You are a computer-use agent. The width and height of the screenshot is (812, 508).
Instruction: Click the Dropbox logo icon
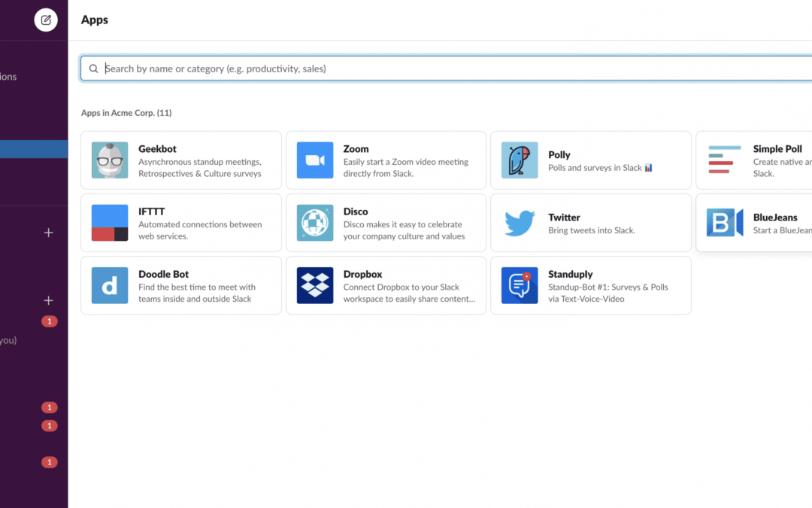click(x=315, y=286)
